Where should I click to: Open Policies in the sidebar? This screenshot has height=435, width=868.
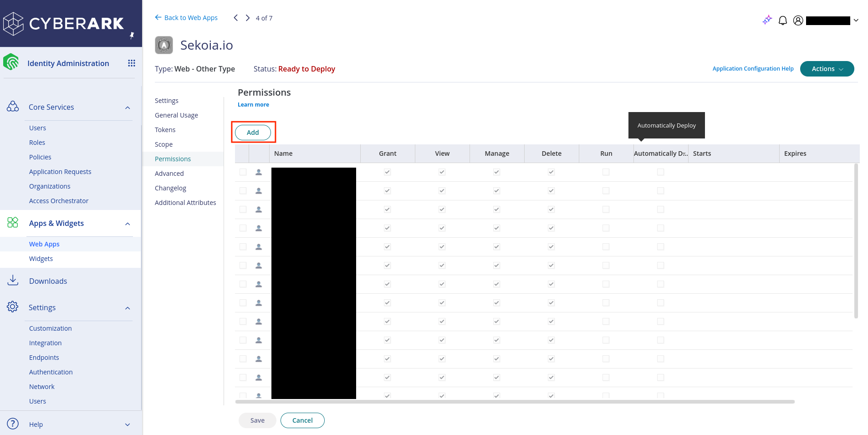40,157
